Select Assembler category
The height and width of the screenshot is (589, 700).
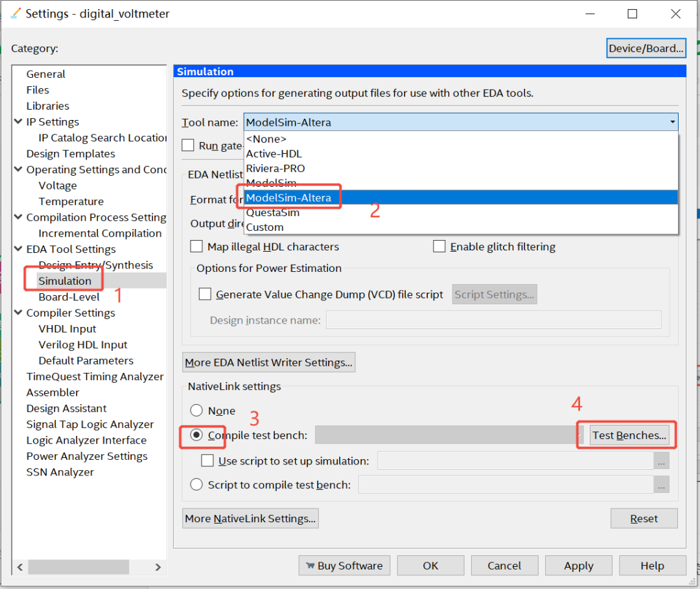52,392
